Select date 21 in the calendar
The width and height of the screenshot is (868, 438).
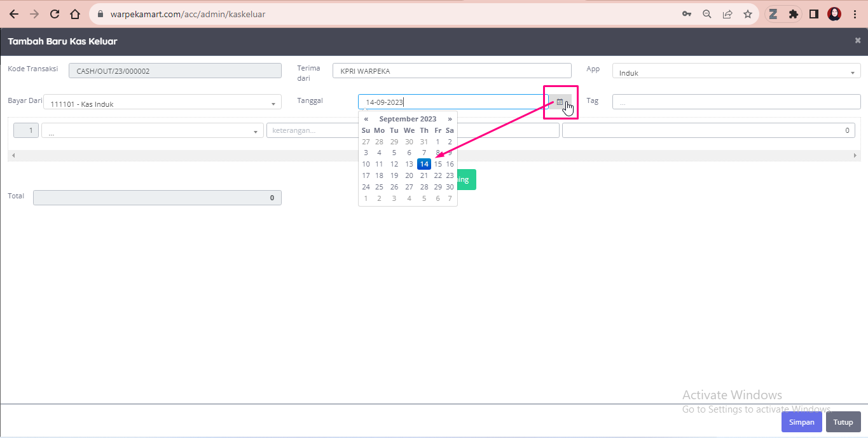tap(424, 175)
